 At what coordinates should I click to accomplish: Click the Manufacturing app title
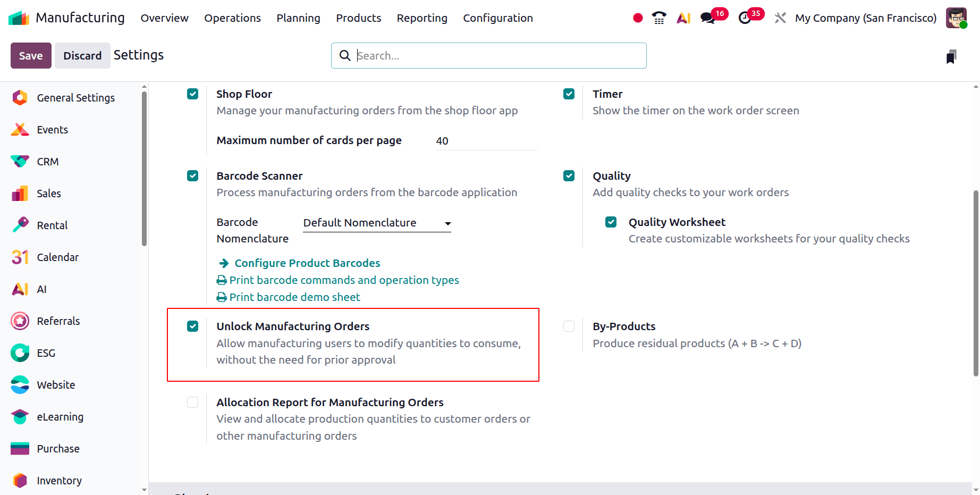80,18
